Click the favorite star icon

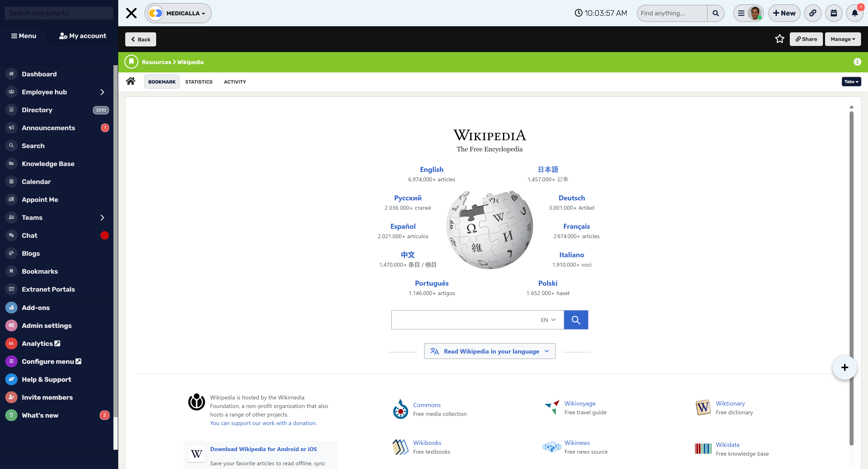tap(779, 39)
